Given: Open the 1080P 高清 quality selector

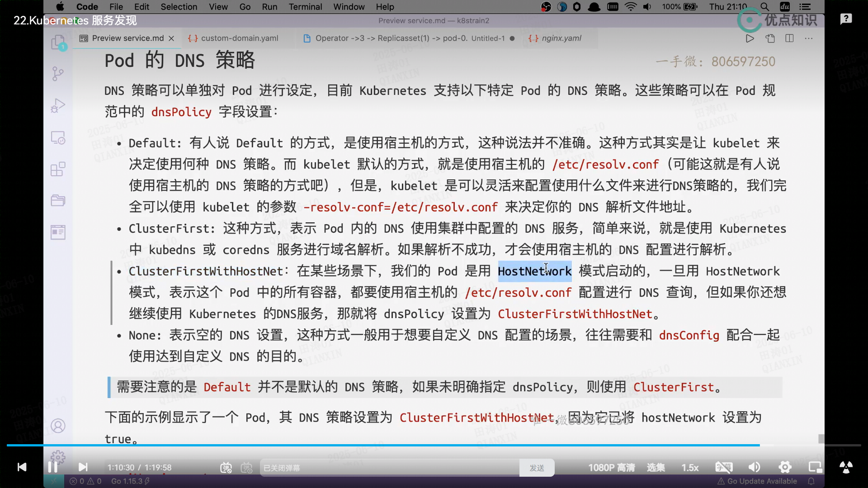Looking at the screenshot, I should [x=611, y=468].
